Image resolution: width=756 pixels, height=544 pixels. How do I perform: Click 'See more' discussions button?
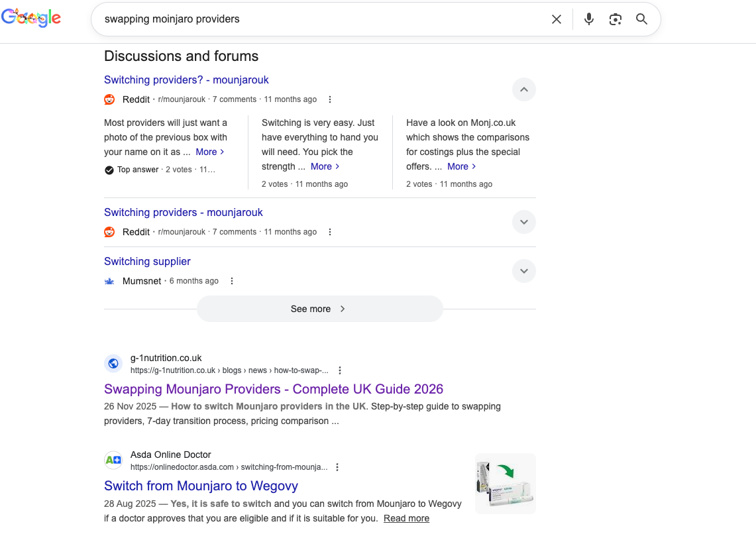[x=319, y=309]
